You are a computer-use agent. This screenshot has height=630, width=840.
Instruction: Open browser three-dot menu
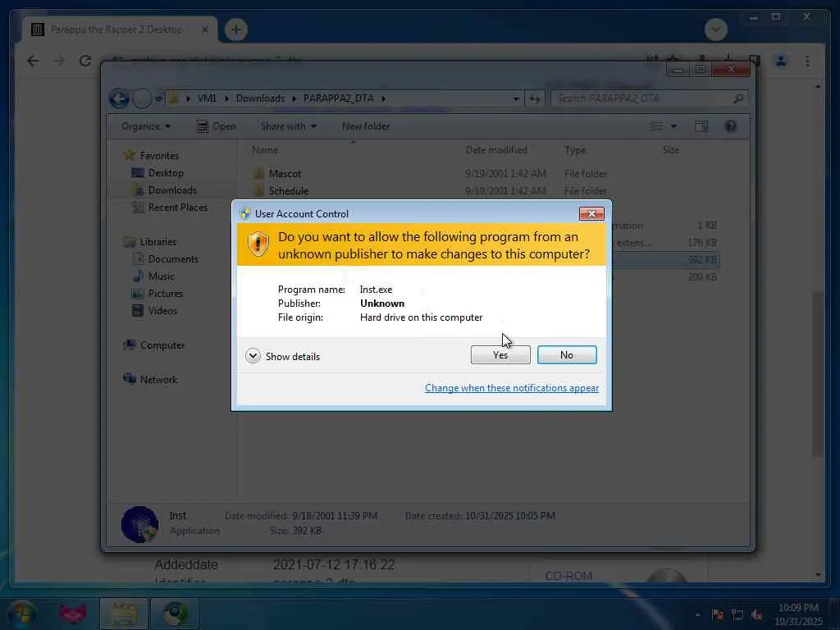tap(807, 61)
